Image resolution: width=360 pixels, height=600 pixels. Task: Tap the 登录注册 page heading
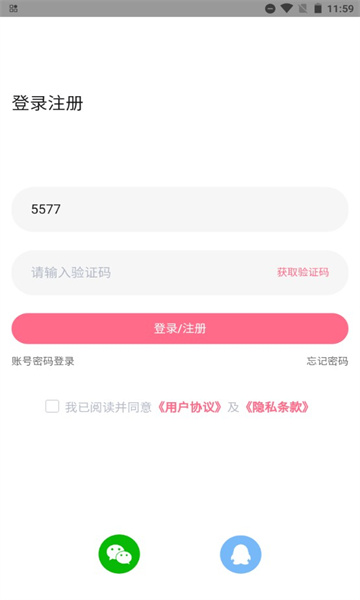(x=47, y=103)
